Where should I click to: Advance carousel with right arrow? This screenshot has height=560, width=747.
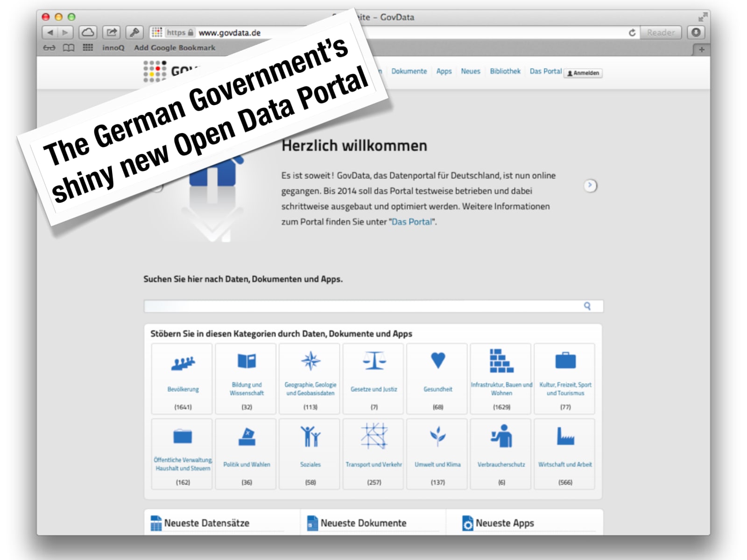click(x=590, y=185)
